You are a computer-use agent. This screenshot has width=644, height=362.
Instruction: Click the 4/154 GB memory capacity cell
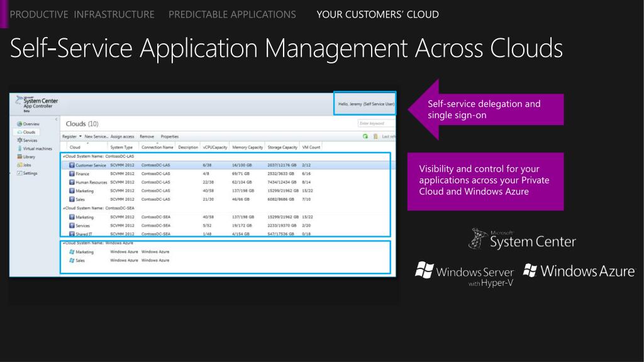[241, 234]
